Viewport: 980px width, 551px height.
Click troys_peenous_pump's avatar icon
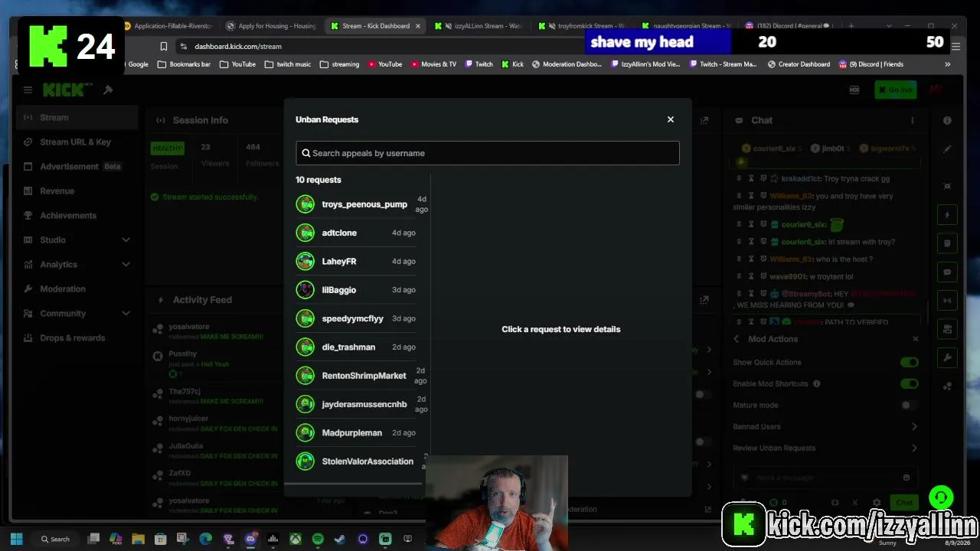pos(305,204)
